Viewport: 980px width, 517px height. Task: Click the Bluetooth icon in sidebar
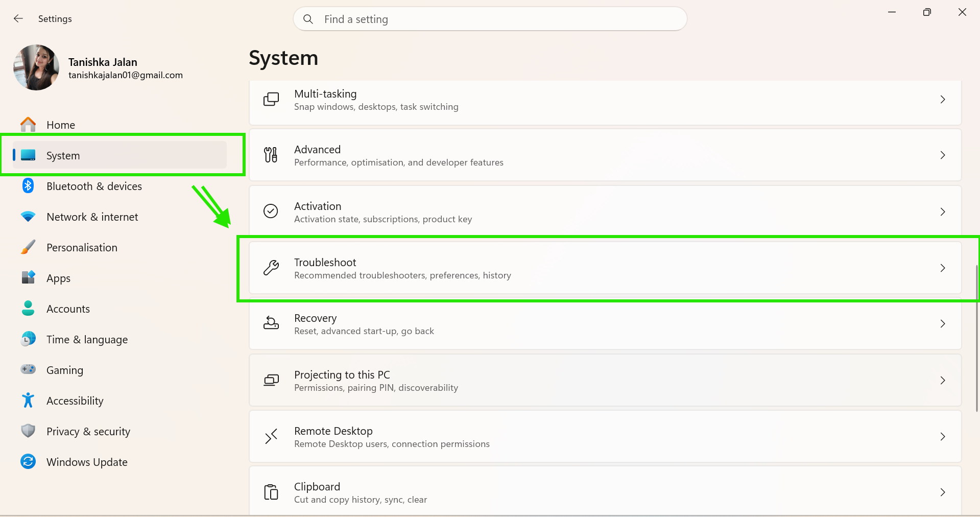[x=28, y=186]
